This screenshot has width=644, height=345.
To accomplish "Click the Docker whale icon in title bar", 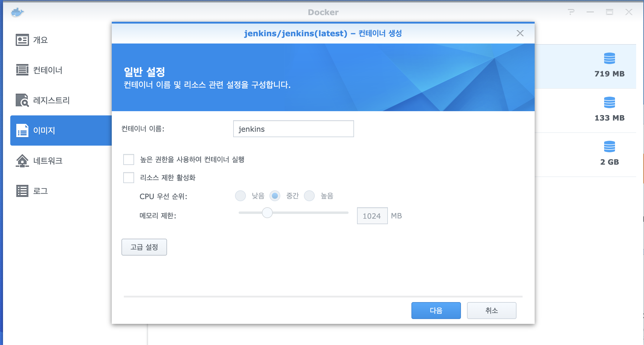I will (x=17, y=12).
